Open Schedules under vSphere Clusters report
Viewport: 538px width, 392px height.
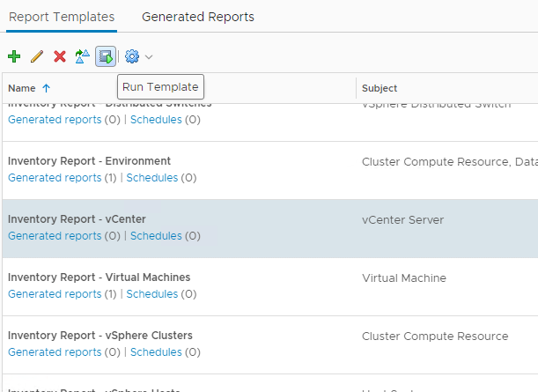(156, 352)
